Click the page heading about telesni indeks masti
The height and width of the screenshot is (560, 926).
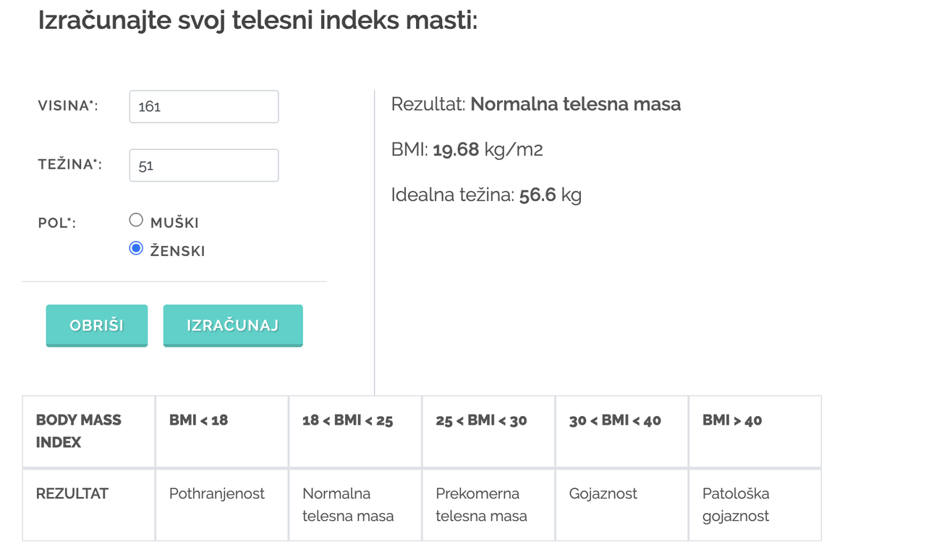point(258,20)
